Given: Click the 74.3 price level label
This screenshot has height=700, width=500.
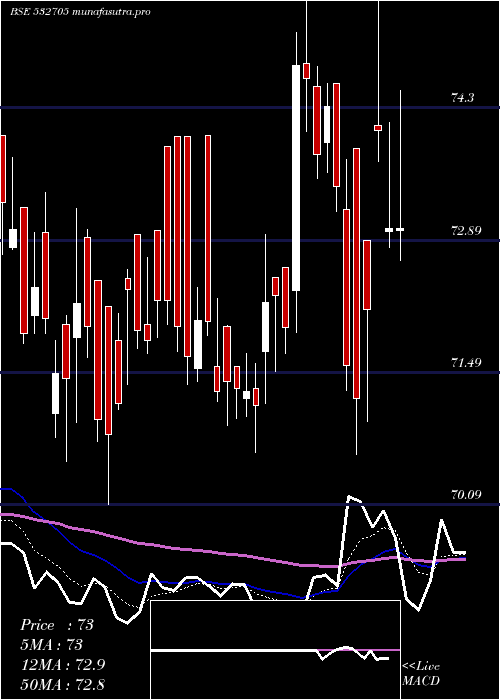Looking at the screenshot, I should [462, 98].
